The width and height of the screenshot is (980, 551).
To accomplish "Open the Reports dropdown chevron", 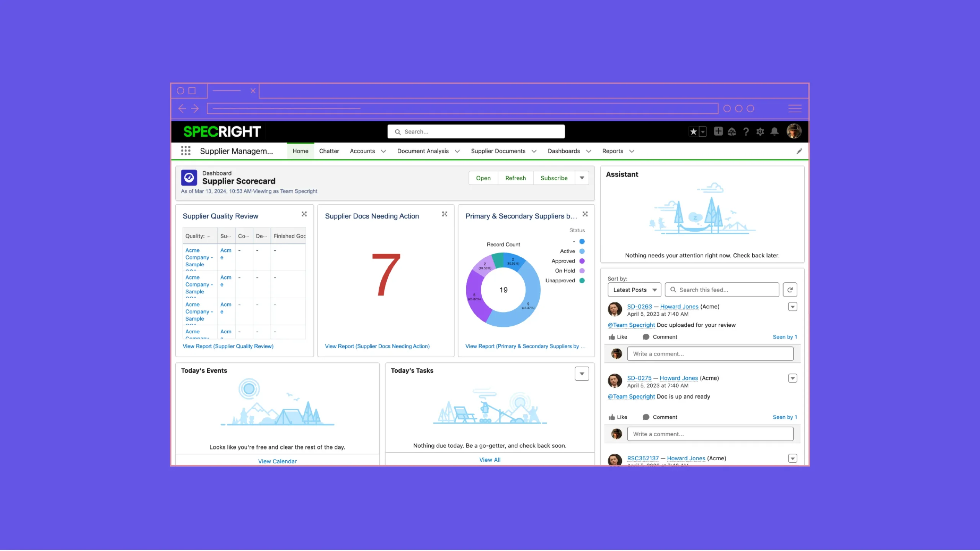I will [x=632, y=151].
